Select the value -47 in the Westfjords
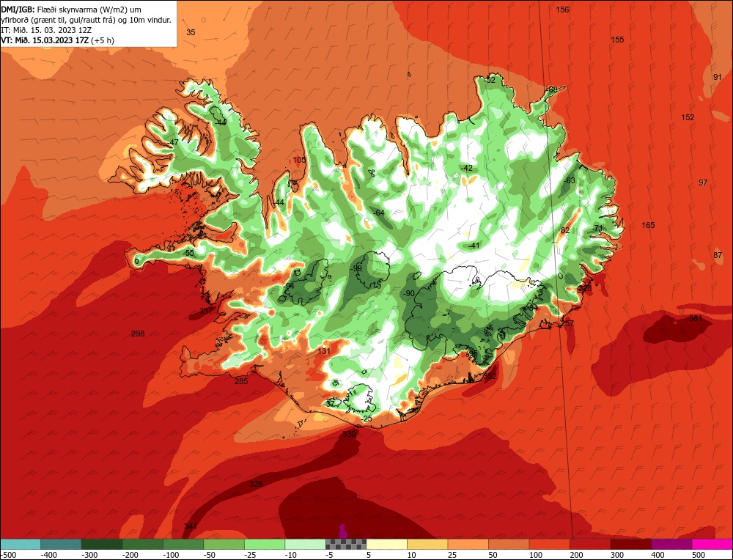Image resolution: width=733 pixels, height=560 pixels. point(173,143)
